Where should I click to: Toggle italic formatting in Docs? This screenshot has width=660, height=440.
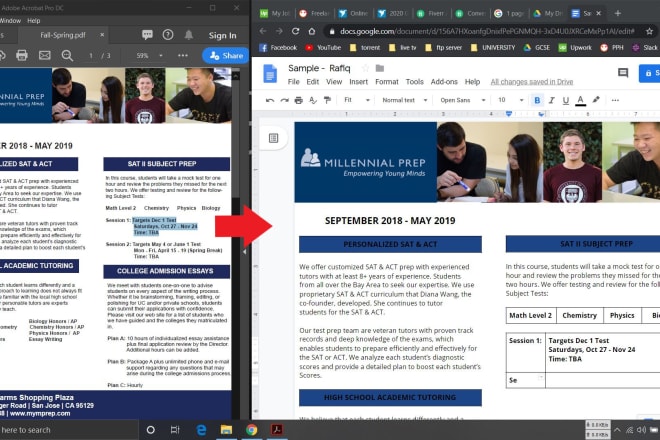(x=551, y=100)
